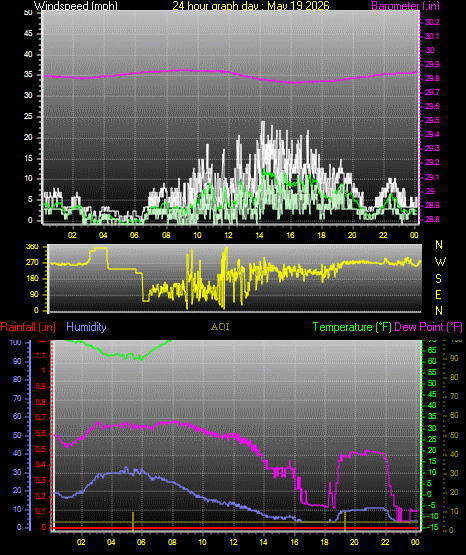The width and height of the screenshot is (466, 555).
Task: Click the Rainfall (.in) legend label
Action: coord(28,327)
